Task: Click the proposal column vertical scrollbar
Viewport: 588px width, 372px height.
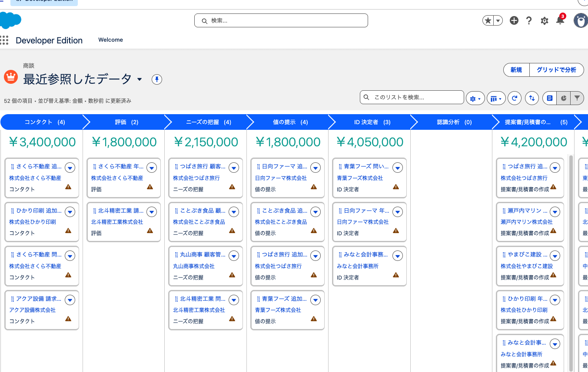Action: 571,263
